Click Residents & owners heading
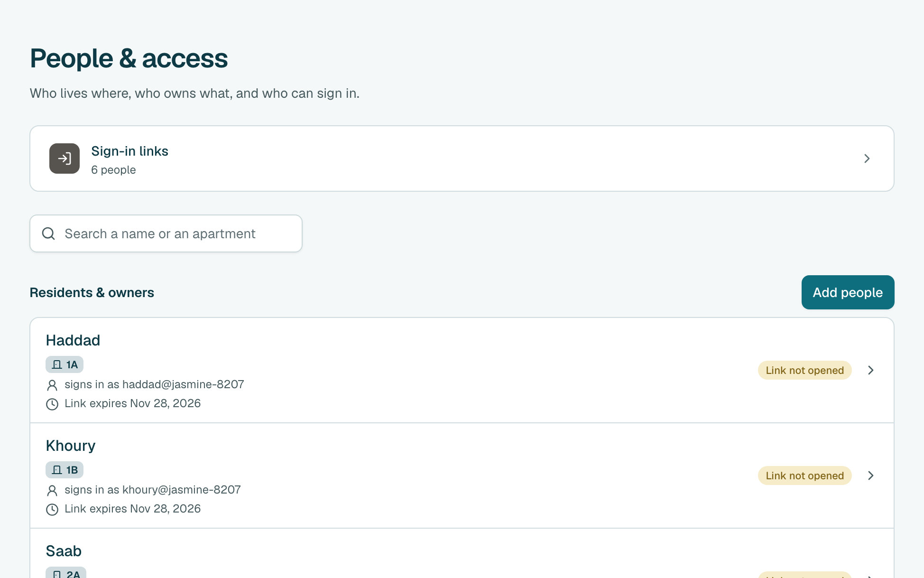Image resolution: width=924 pixels, height=578 pixels. [x=92, y=292]
